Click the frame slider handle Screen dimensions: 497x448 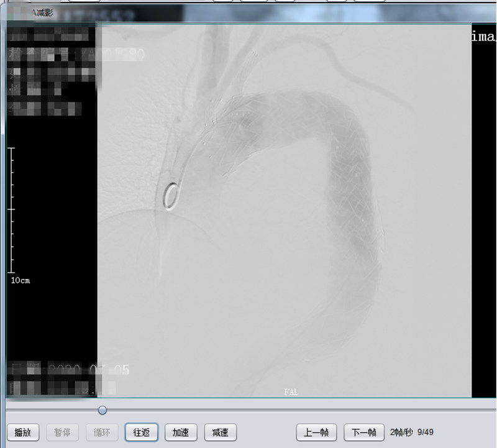[x=103, y=410]
